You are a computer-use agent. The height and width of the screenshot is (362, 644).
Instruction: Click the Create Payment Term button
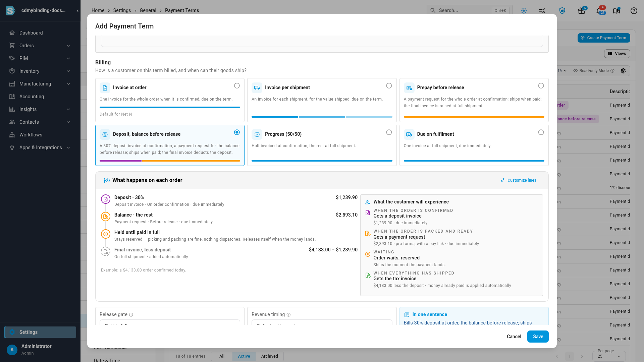click(604, 38)
